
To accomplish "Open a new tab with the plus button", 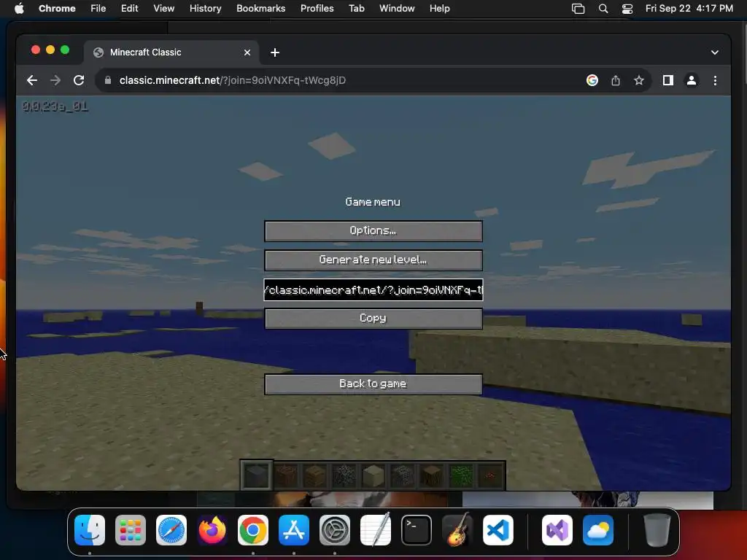I will [275, 52].
